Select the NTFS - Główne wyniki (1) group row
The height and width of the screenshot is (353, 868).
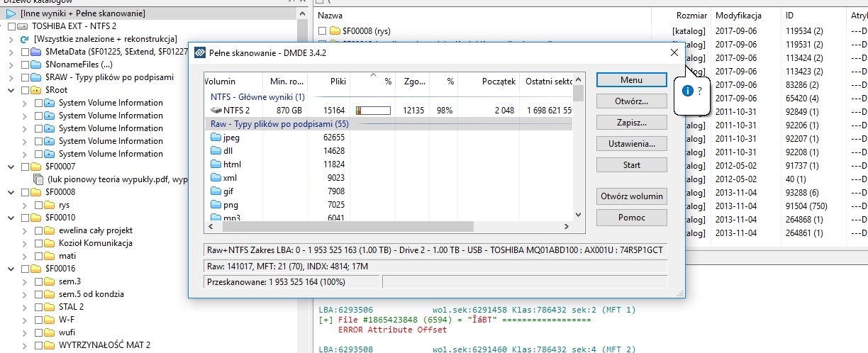(x=389, y=96)
